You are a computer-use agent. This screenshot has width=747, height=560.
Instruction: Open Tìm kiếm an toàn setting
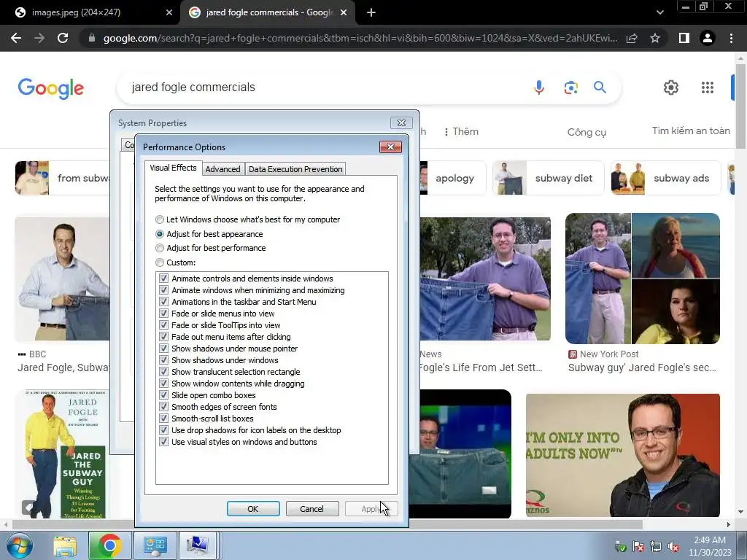click(691, 131)
